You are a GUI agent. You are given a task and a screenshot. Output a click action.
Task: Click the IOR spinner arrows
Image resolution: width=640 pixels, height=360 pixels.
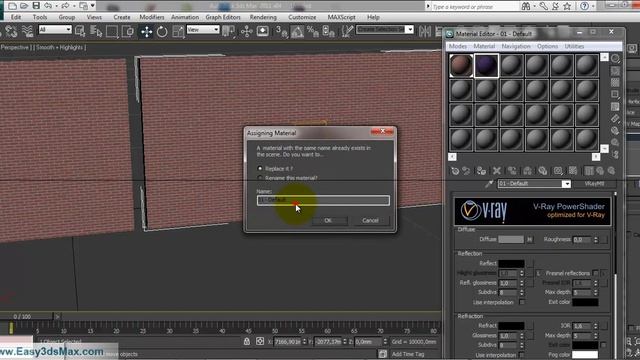(596, 326)
